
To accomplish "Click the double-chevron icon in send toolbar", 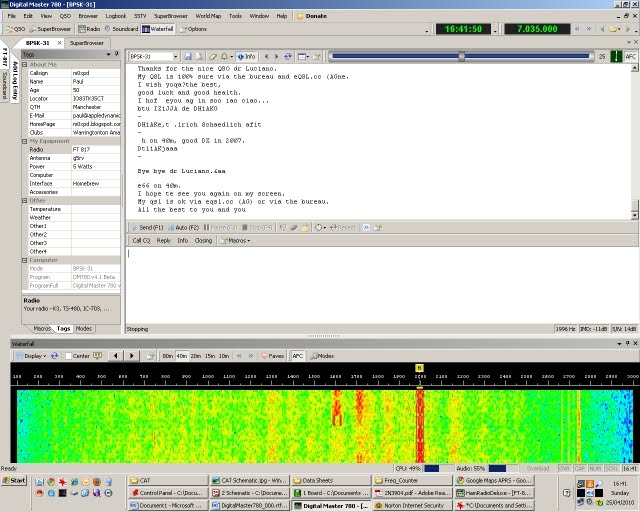I will (x=366, y=227).
